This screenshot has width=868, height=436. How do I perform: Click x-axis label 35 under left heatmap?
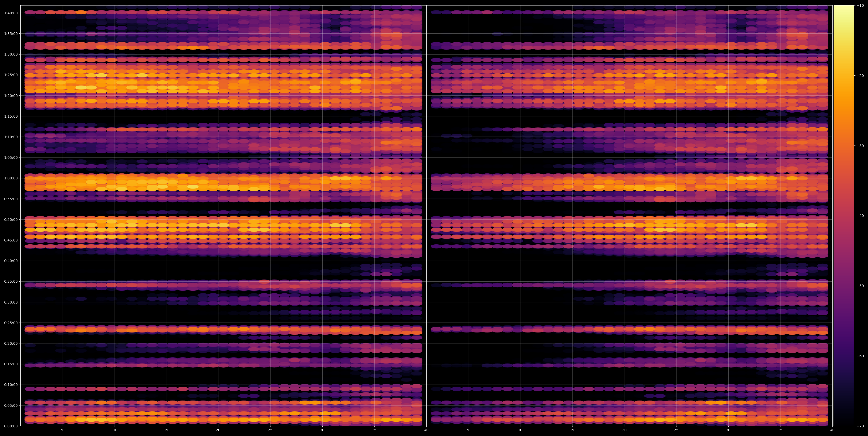(374, 430)
